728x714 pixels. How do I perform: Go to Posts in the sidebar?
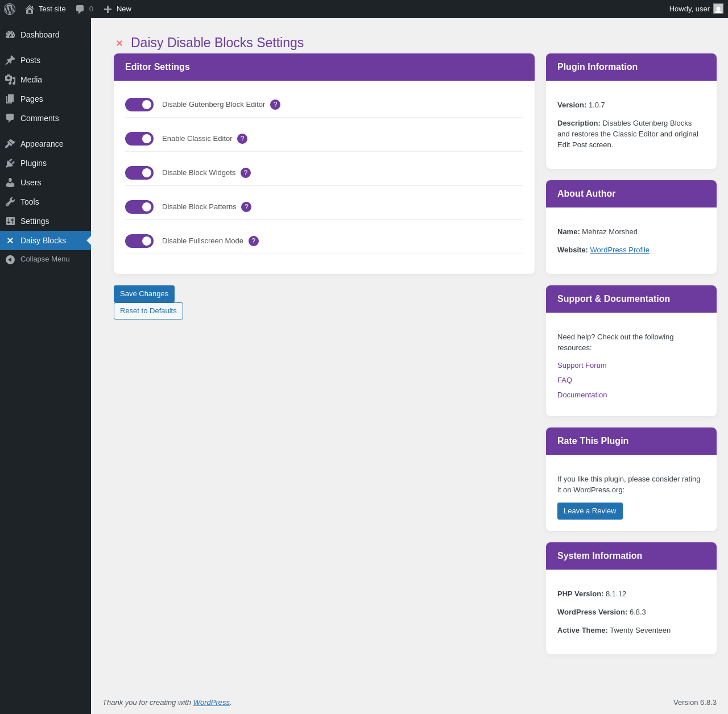point(45,60)
